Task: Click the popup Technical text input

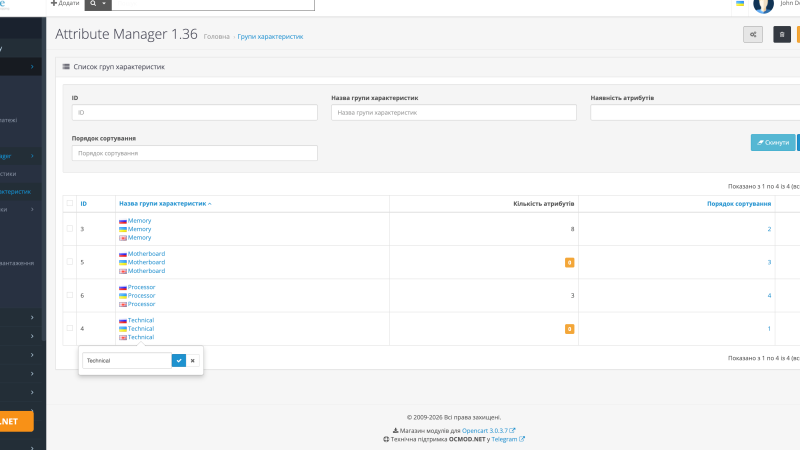Action: click(127, 361)
